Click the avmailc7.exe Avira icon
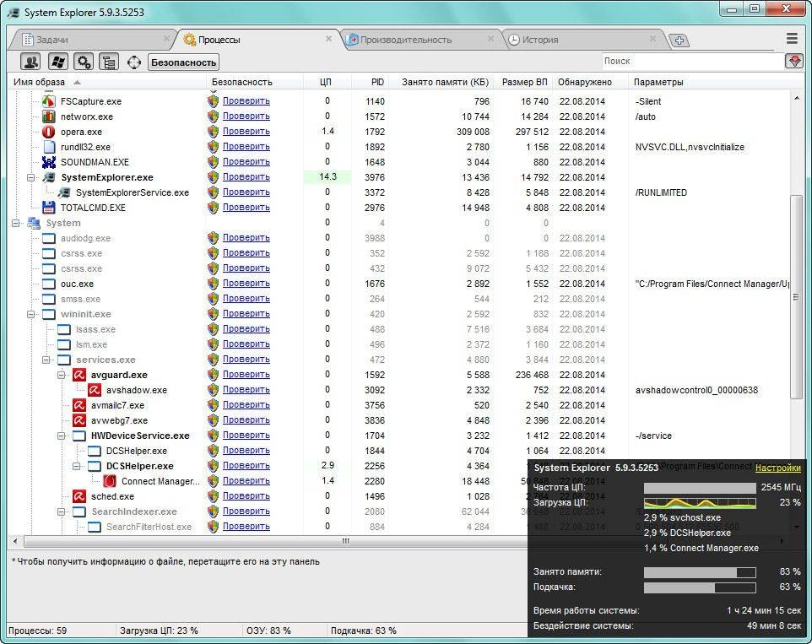812x644 pixels. pyautogui.click(x=79, y=405)
